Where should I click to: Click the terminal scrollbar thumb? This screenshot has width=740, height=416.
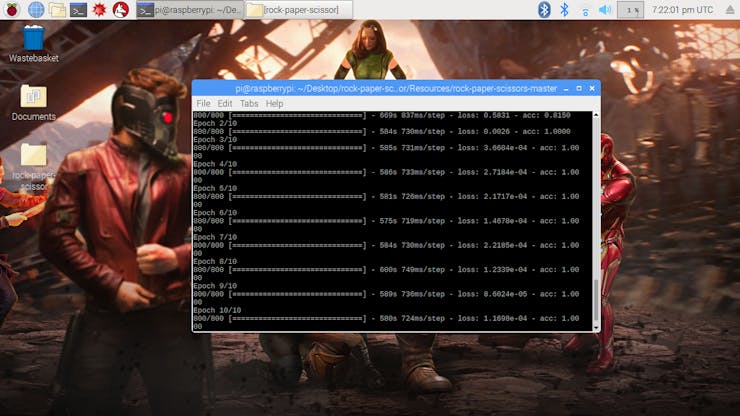(x=596, y=300)
